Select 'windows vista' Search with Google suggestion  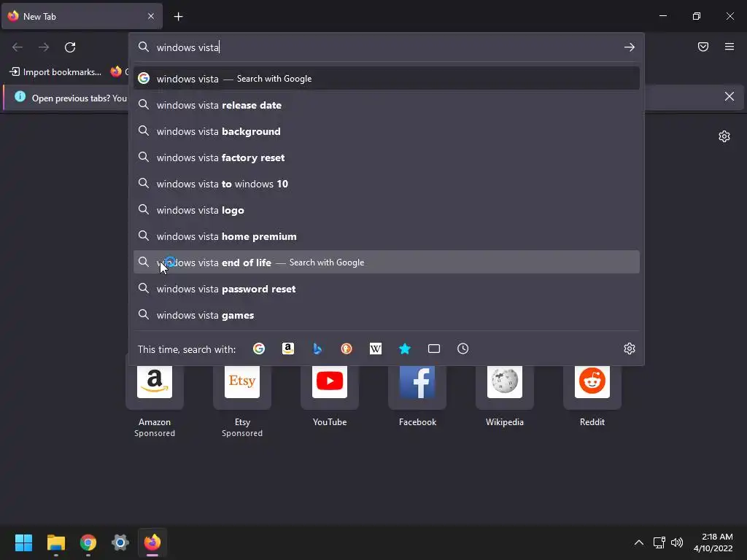387,79
